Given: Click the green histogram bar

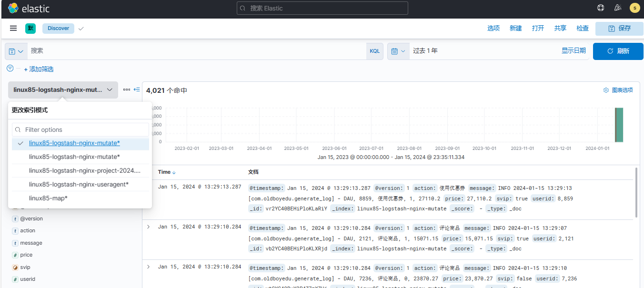Looking at the screenshot, I should (x=619, y=125).
